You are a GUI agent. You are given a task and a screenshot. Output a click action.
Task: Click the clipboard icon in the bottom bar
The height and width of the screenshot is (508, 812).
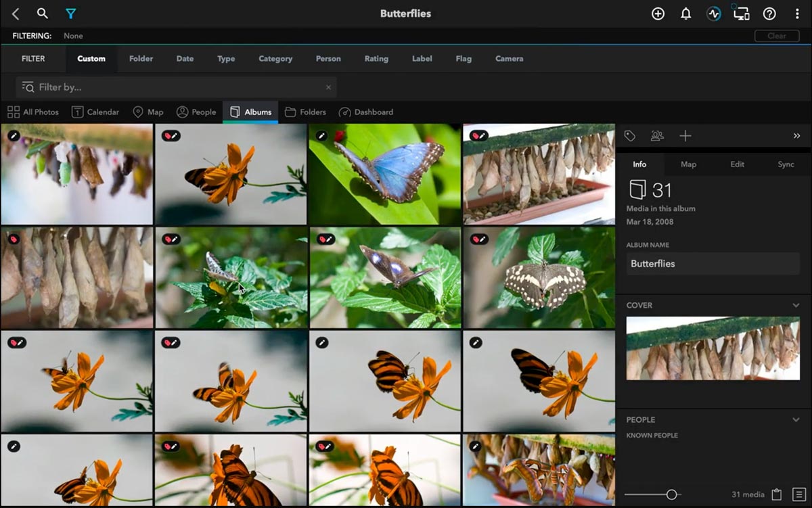[x=777, y=494]
